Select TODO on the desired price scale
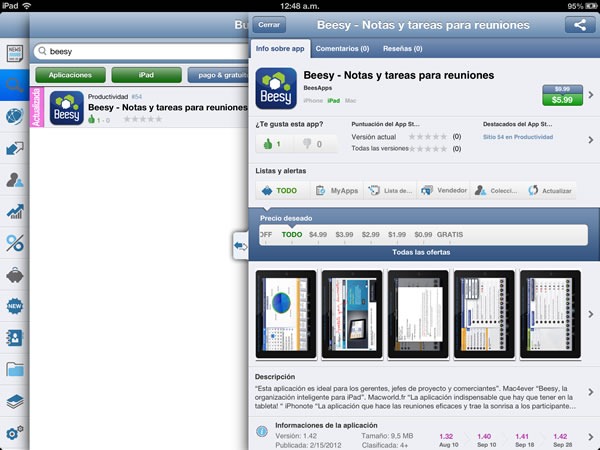This screenshot has width=600, height=450. pyautogui.click(x=292, y=235)
